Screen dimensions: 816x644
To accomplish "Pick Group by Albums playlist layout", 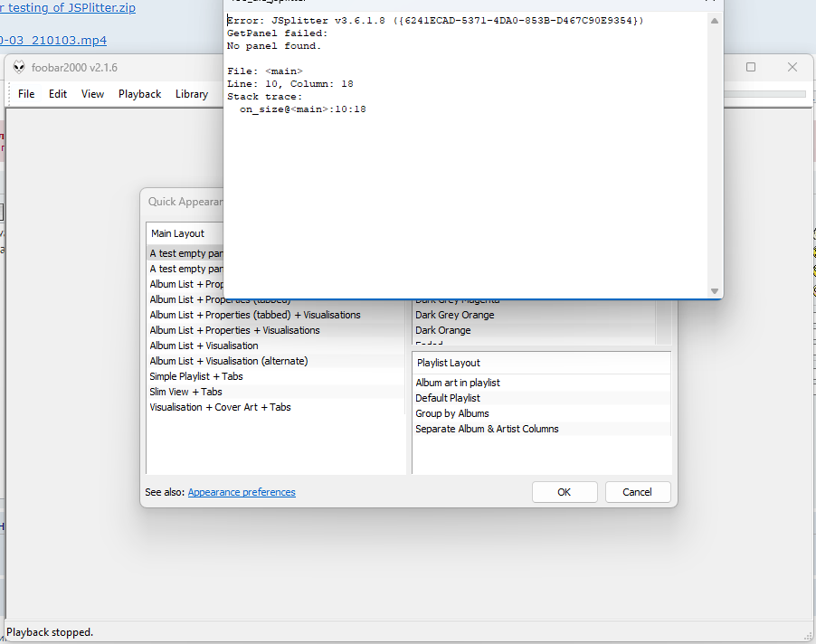I will click(451, 413).
